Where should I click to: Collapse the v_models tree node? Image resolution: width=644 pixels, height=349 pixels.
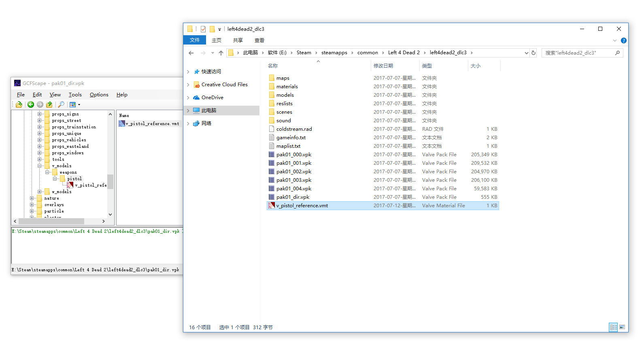pos(40,166)
